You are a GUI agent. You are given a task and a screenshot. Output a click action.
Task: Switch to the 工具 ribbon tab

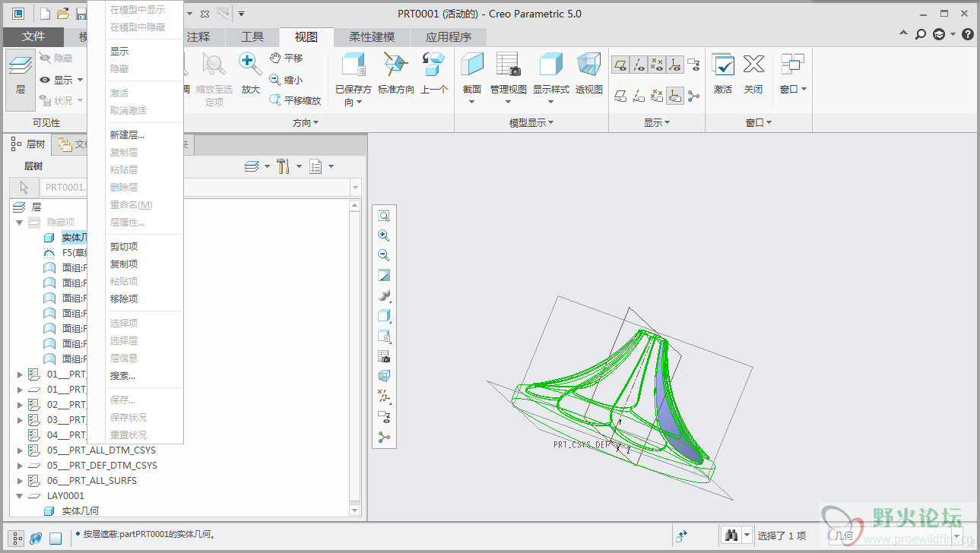[252, 36]
